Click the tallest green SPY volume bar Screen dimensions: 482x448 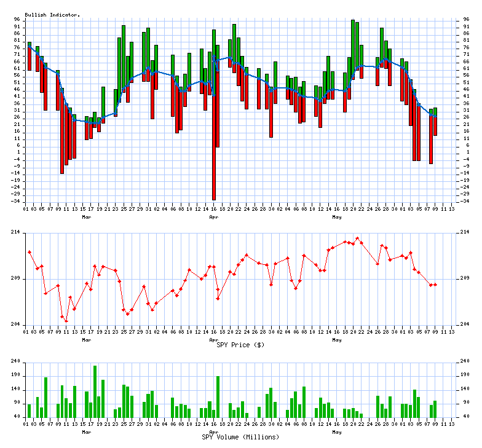point(95,391)
